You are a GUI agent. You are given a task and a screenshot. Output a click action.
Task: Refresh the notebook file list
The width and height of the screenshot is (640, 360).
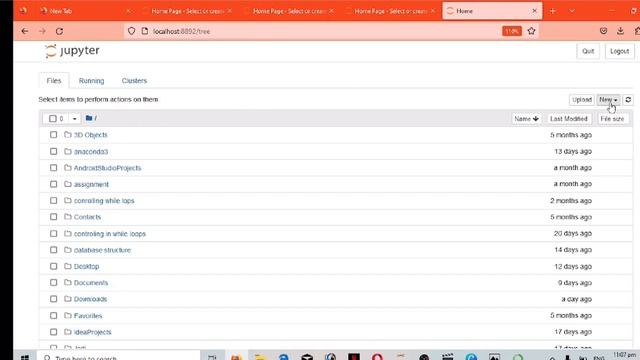628,100
